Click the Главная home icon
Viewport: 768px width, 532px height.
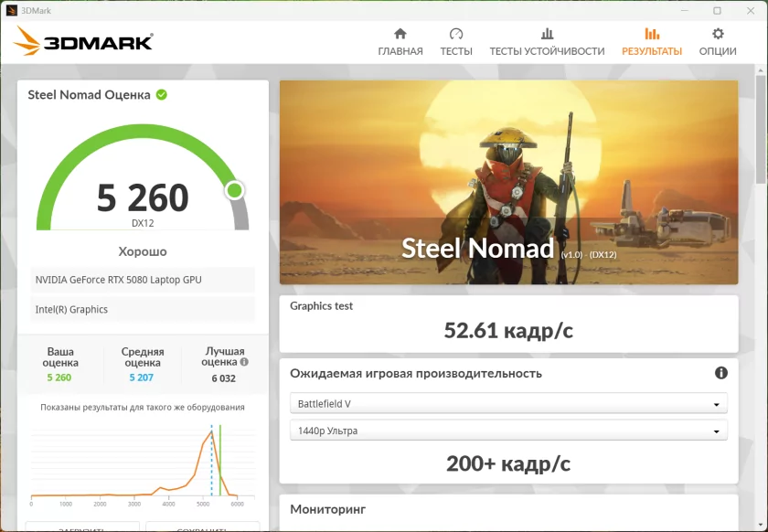[400, 34]
